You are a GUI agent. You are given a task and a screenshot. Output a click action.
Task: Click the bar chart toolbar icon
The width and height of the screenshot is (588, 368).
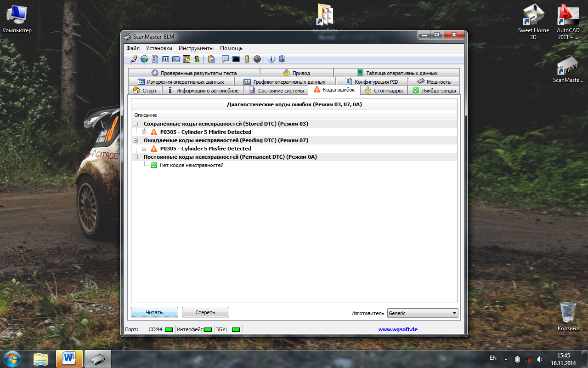(176, 59)
